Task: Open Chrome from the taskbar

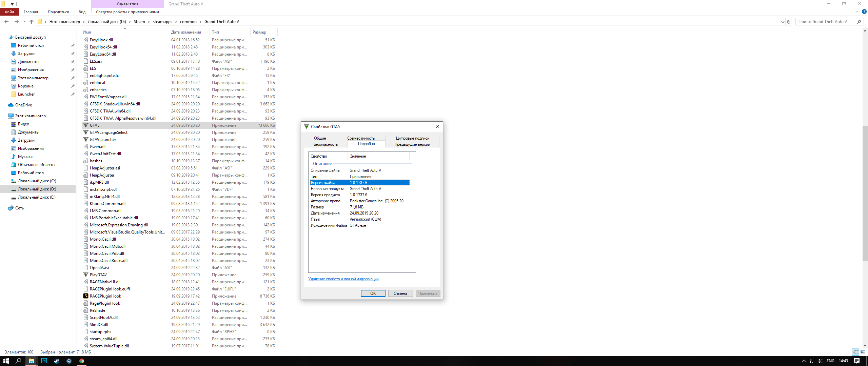Action: pos(82,361)
